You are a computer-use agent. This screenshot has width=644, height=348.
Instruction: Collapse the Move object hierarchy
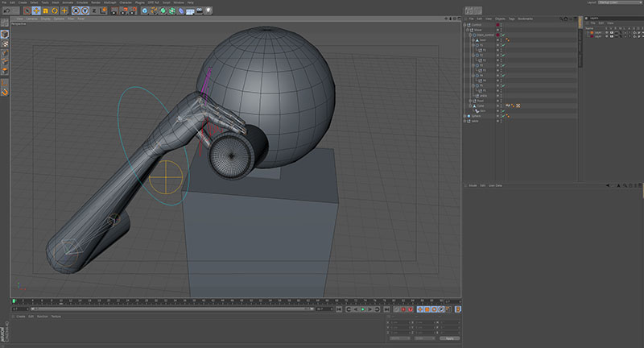coord(468,30)
